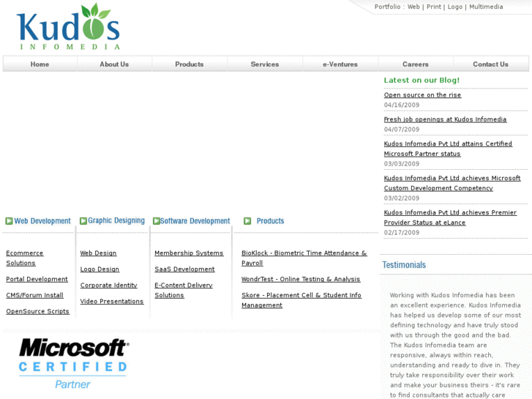The width and height of the screenshot is (532, 399).
Task: Open the Certified Microsoft Partner status post
Action: tap(448, 149)
